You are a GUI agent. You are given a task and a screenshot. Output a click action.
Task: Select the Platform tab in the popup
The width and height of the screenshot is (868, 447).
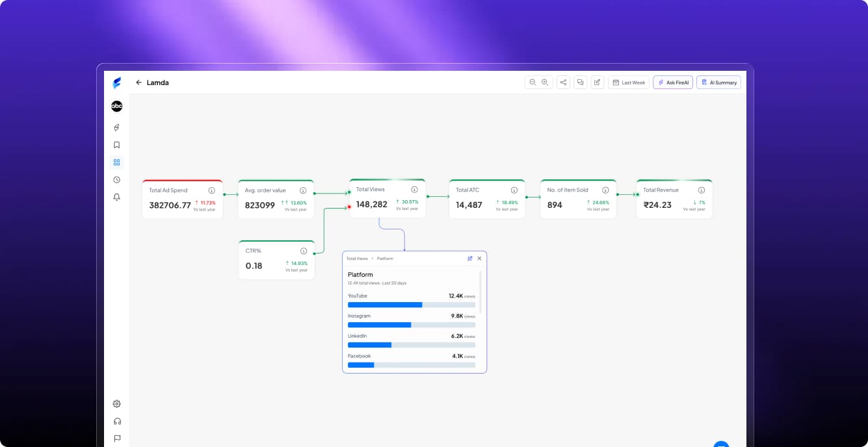click(385, 258)
